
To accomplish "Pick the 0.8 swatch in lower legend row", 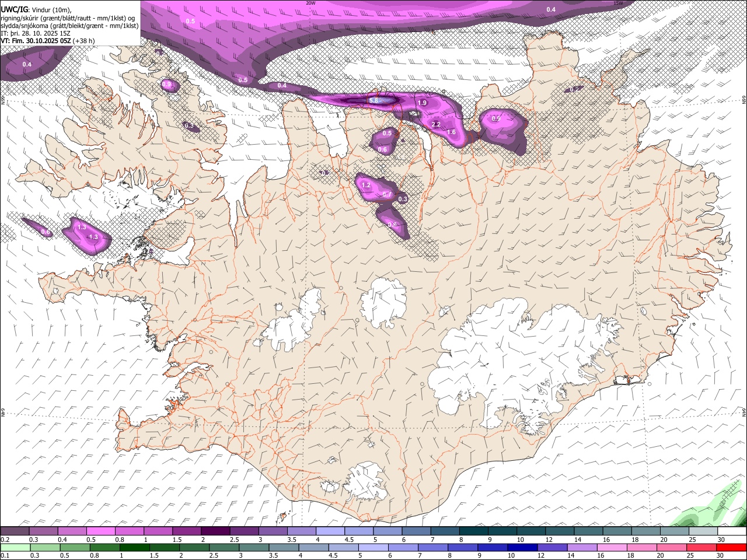I will (x=105, y=547).
